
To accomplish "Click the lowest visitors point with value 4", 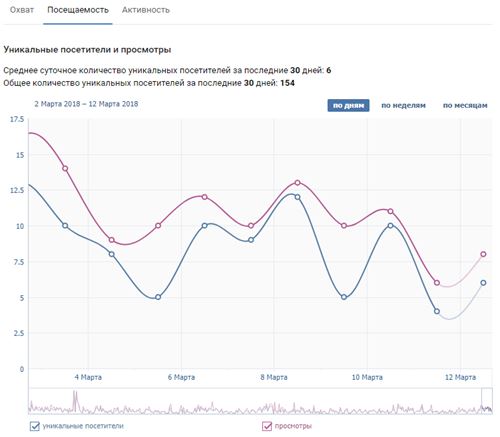I will tap(437, 311).
